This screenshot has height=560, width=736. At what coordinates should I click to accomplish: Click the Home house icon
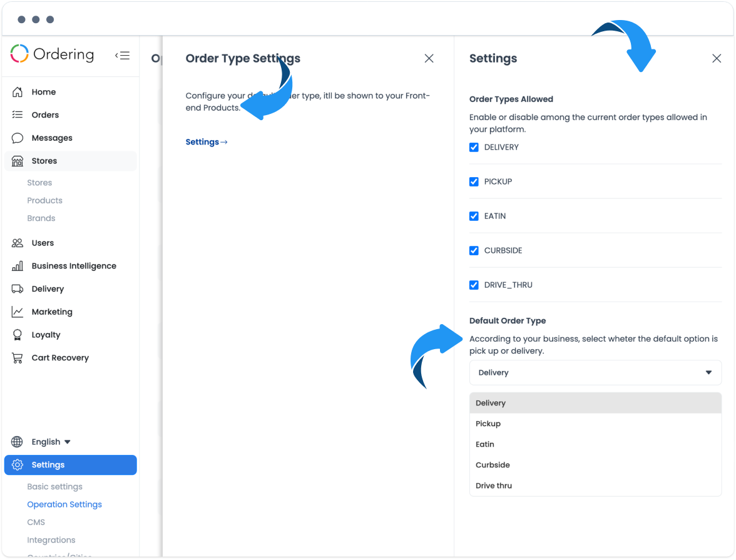[18, 92]
